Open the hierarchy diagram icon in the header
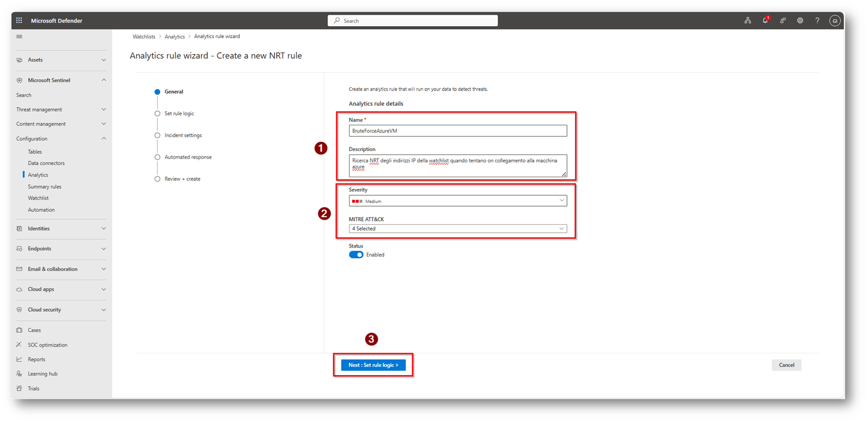 pyautogui.click(x=748, y=21)
